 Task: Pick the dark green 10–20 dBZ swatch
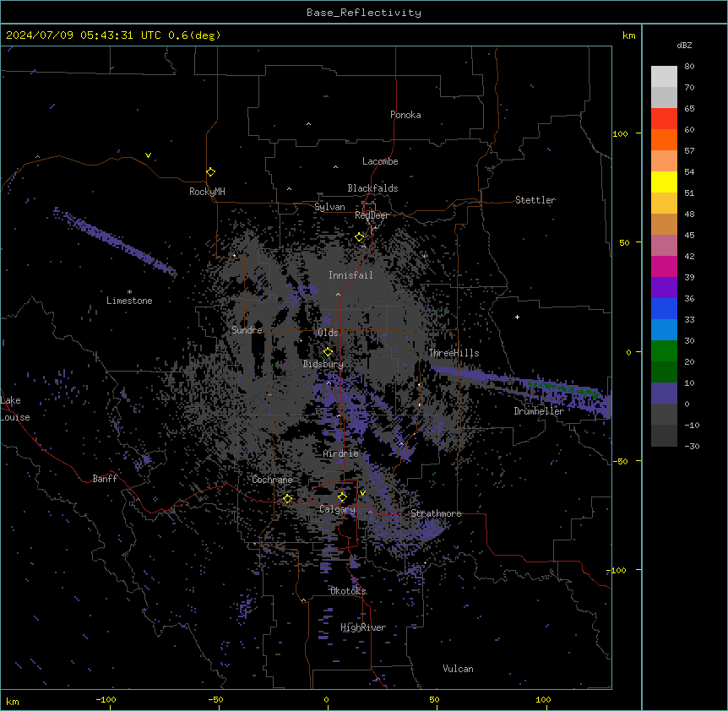coord(664,372)
